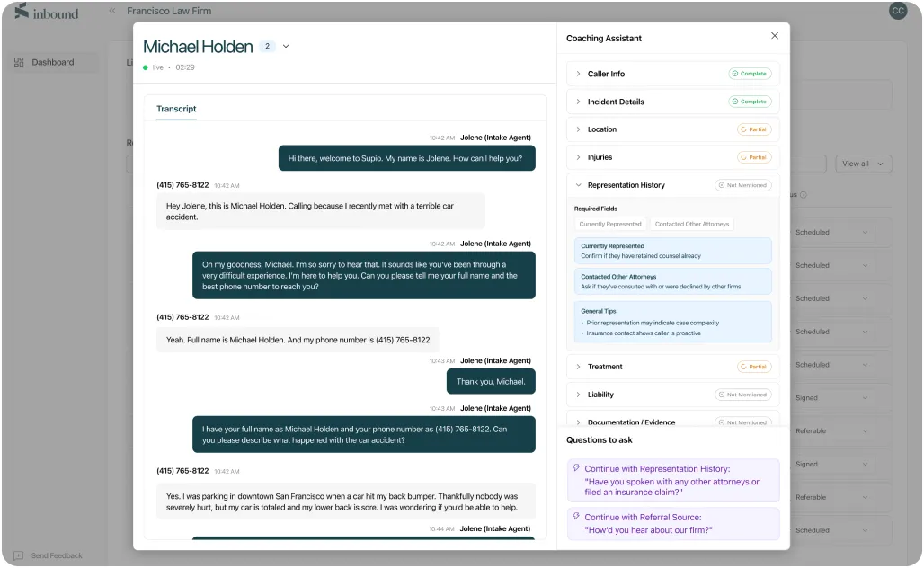Click Partial badge on Treatment

coord(754,367)
